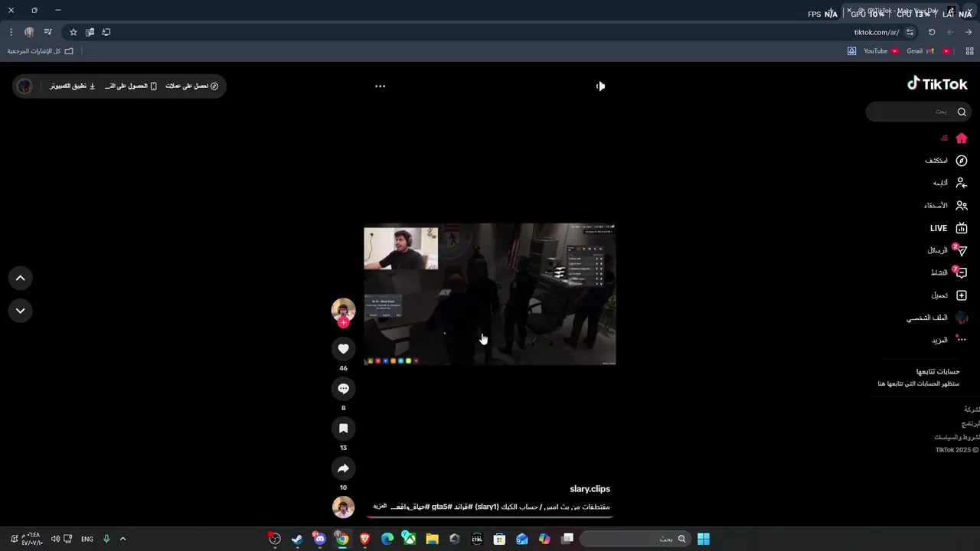Click Get App (الحصول على التطبيق) button

tap(131, 86)
